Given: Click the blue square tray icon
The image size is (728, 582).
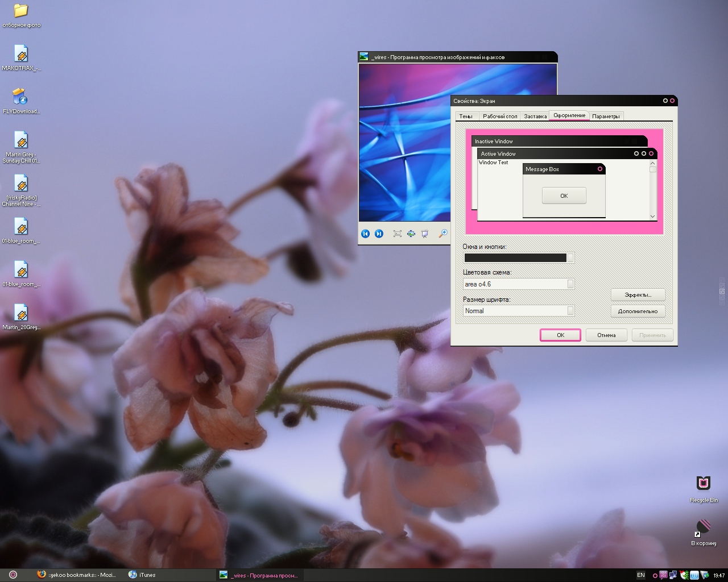Looking at the screenshot, I should (x=694, y=575).
